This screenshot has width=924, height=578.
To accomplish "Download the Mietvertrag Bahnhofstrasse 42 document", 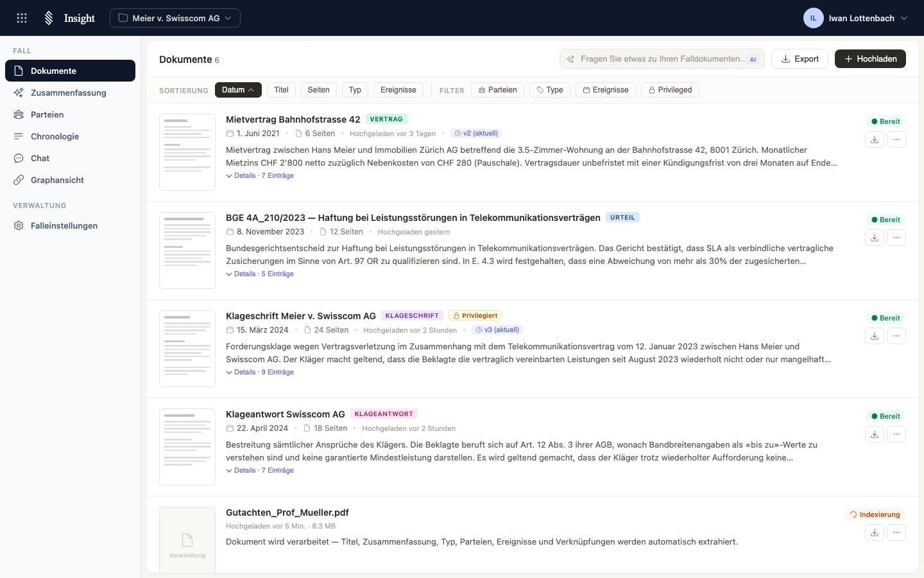I will click(x=875, y=139).
